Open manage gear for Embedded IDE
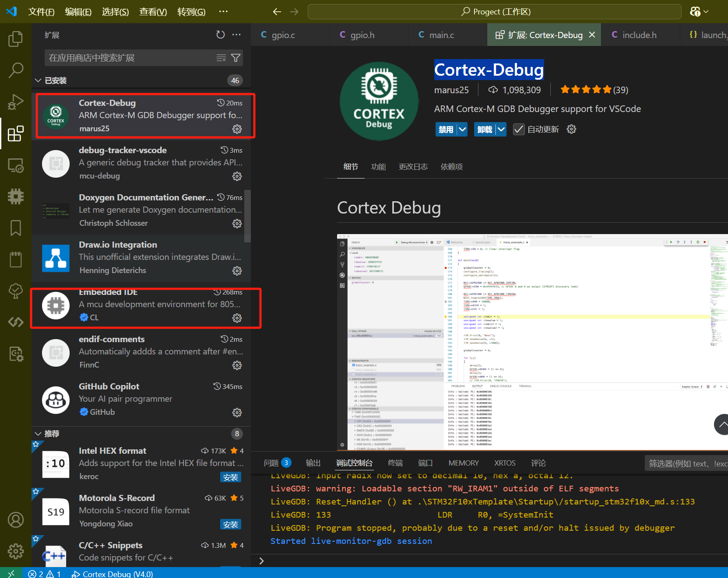 pyautogui.click(x=237, y=318)
